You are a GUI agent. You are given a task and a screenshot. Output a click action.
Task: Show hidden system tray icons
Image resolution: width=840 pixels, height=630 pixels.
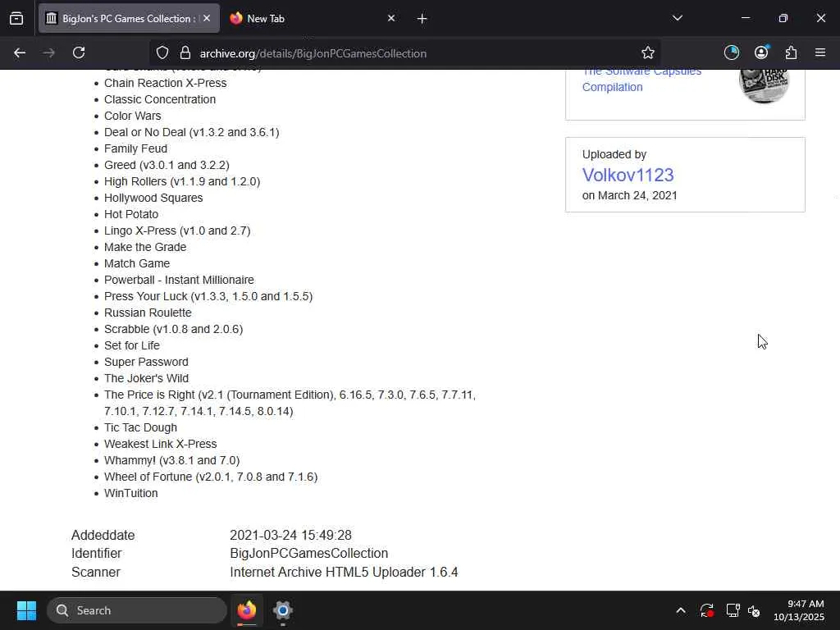(680, 610)
